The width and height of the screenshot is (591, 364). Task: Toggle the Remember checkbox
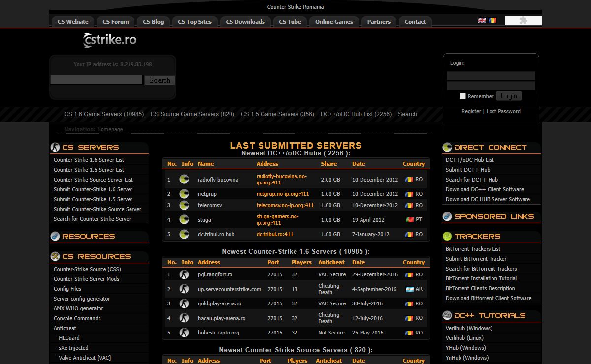pos(462,96)
